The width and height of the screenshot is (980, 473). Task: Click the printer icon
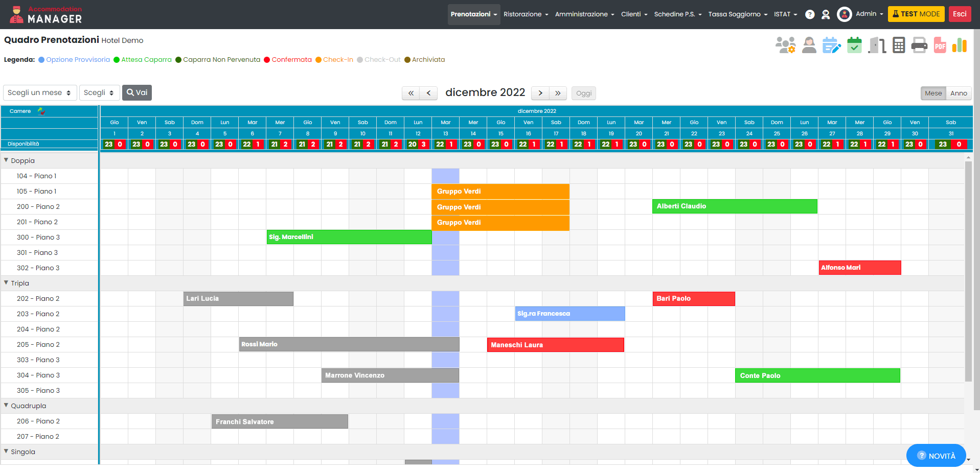pyautogui.click(x=919, y=45)
